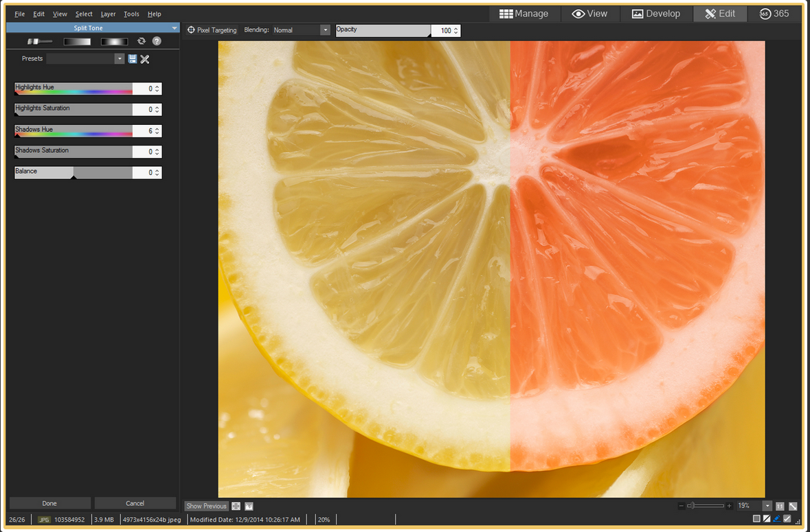
Task: Adjust the Shadows Hue slider
Action: [74, 130]
